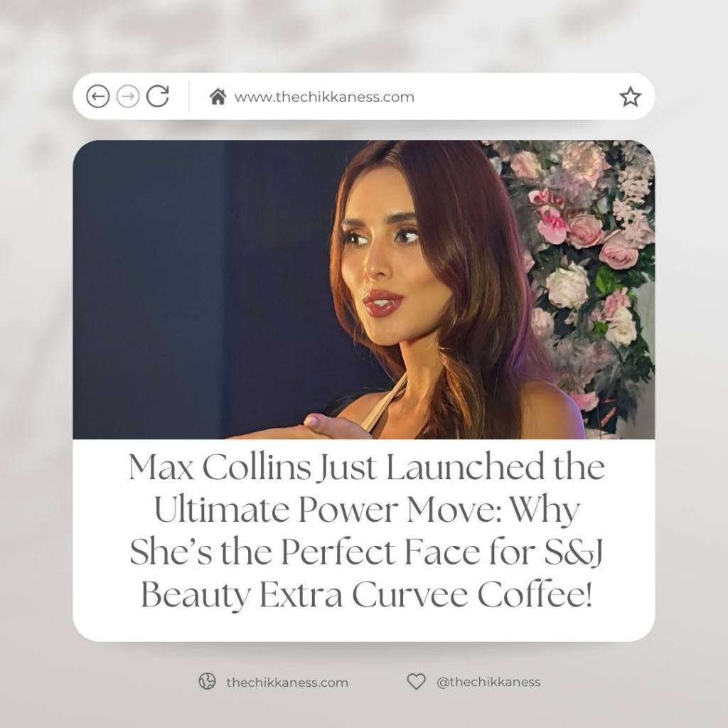Click the back arrow navigation icon

click(x=97, y=97)
